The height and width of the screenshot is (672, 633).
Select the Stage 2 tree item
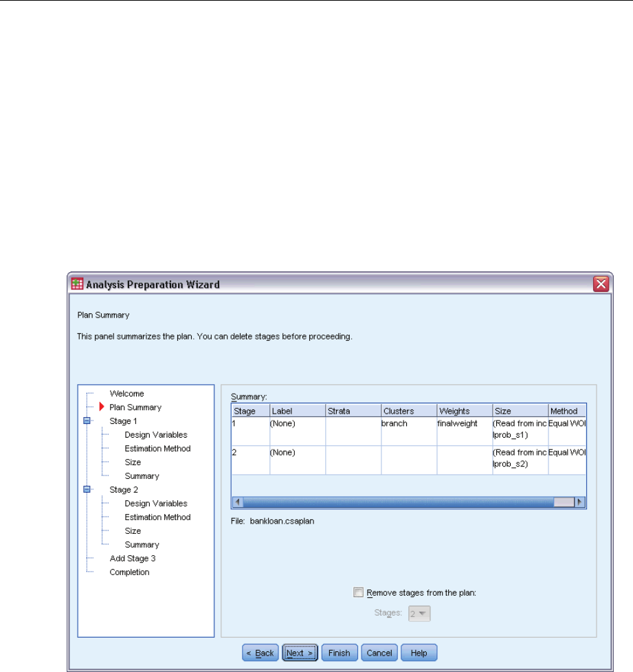pyautogui.click(x=124, y=489)
